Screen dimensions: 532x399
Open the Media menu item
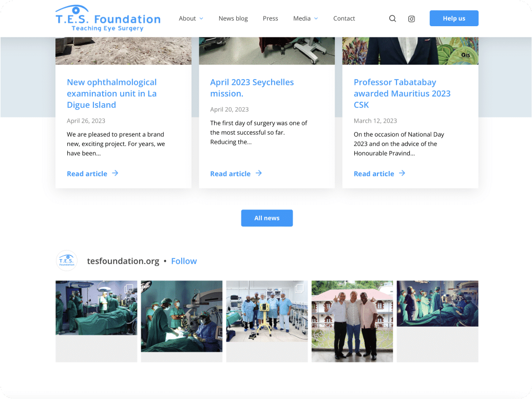302,18
